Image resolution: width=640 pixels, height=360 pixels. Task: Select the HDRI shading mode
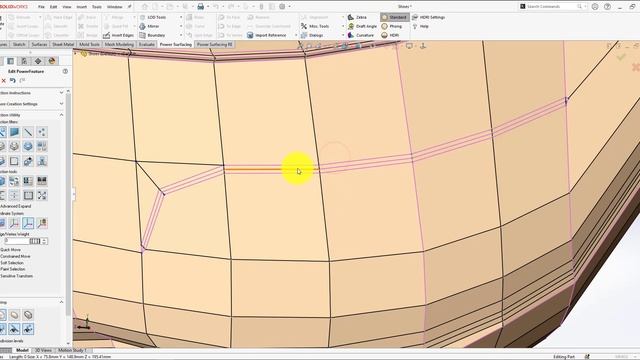[390, 36]
